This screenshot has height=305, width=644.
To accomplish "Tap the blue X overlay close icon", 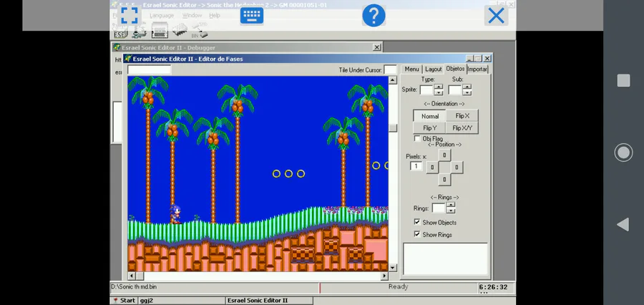I will (496, 16).
